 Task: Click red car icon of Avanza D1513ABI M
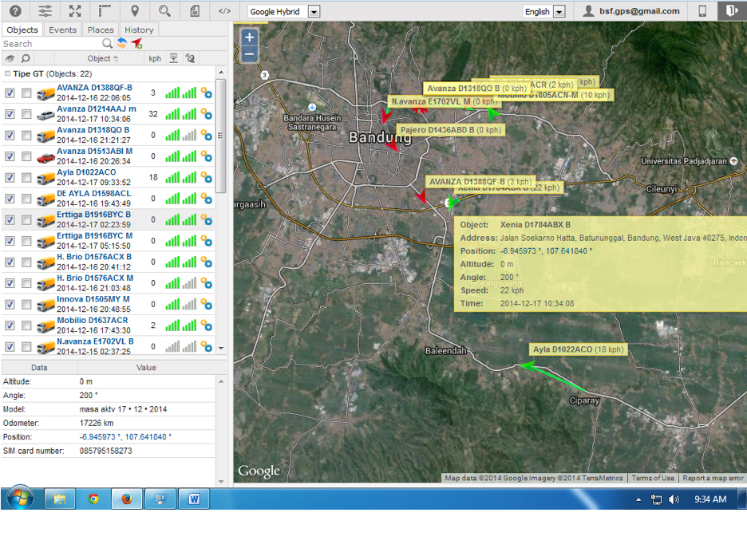click(45, 156)
